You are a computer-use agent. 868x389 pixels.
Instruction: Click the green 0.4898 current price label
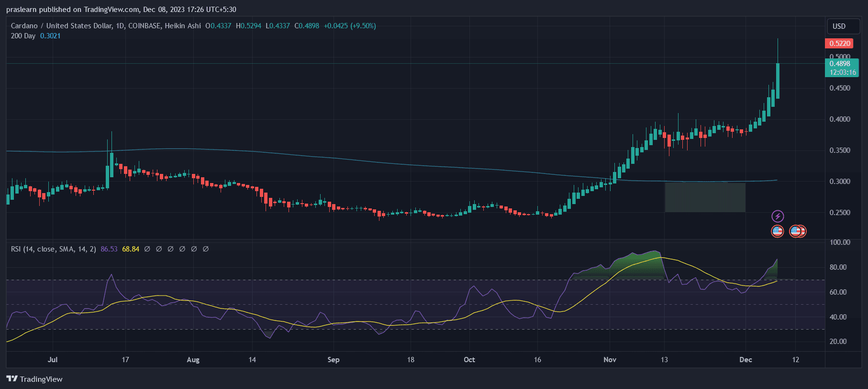(x=841, y=64)
